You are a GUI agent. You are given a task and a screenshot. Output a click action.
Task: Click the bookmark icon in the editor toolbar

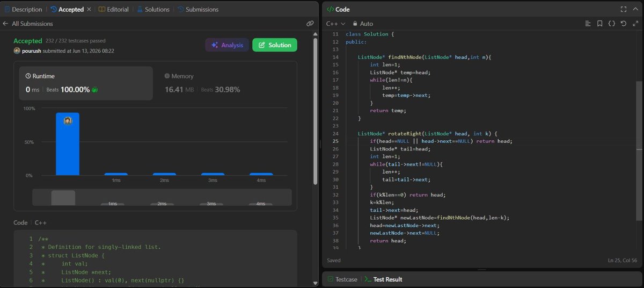pos(599,24)
